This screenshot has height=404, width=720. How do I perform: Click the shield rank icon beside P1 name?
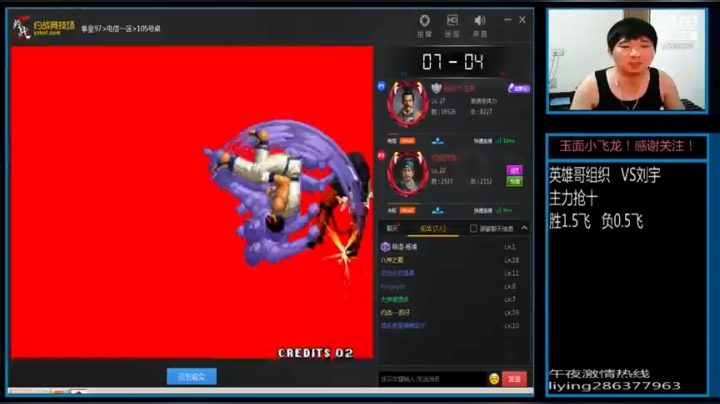pyautogui.click(x=436, y=88)
